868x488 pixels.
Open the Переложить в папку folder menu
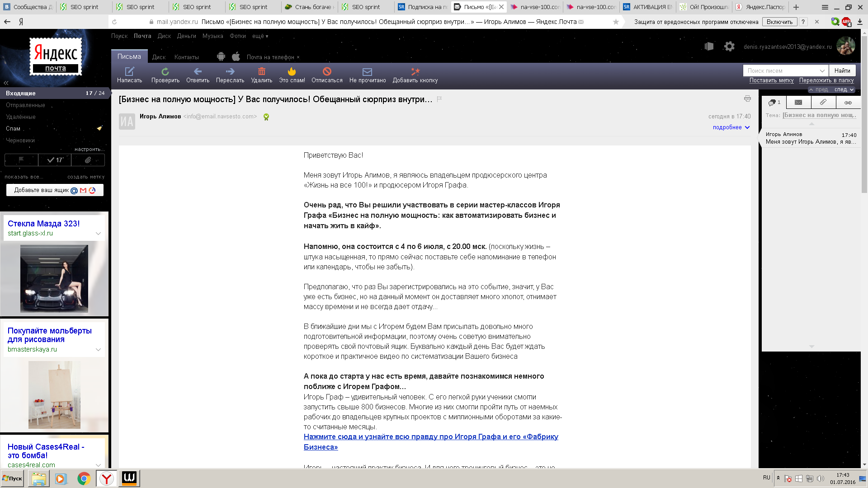point(826,80)
